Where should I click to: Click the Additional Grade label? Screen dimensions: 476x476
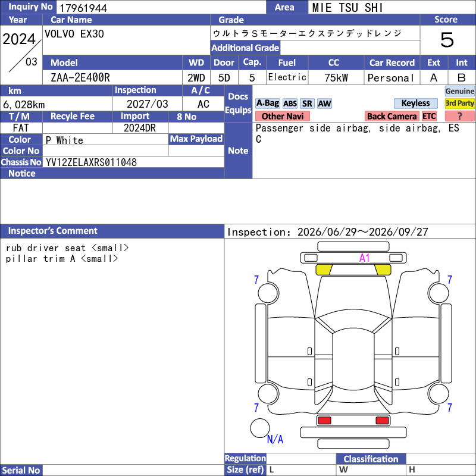point(245,48)
